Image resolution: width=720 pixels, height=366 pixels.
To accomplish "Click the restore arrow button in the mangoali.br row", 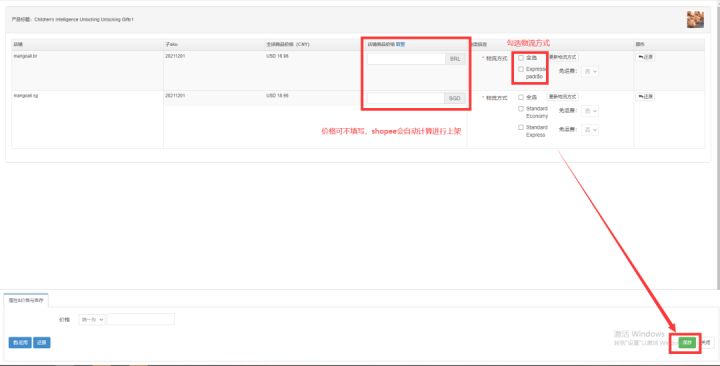I will (x=645, y=57).
